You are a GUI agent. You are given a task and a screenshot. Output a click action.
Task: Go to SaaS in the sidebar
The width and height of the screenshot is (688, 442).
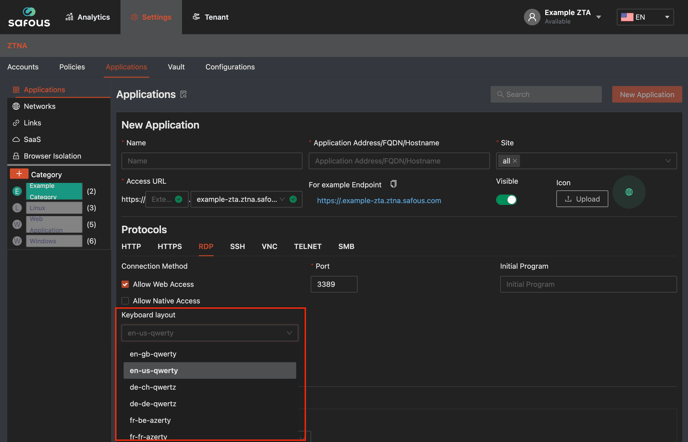32,139
